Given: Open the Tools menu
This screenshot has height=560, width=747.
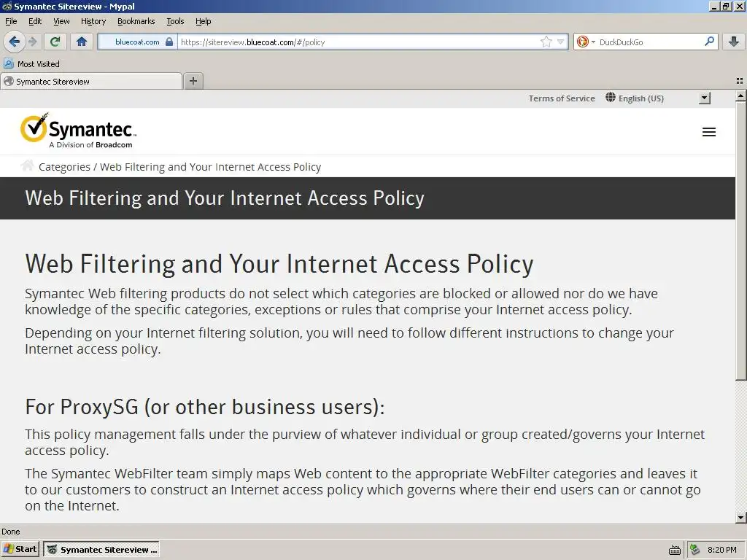Looking at the screenshot, I should (x=175, y=21).
